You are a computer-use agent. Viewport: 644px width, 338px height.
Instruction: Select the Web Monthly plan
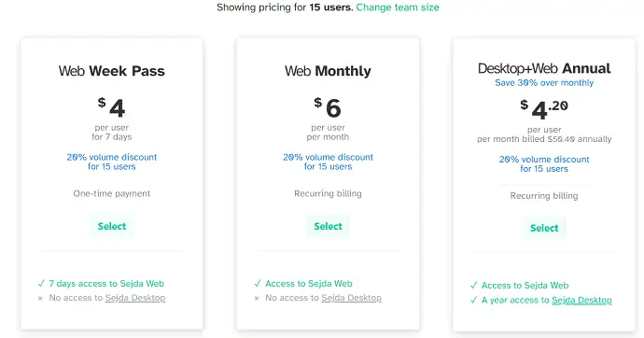pyautogui.click(x=328, y=226)
